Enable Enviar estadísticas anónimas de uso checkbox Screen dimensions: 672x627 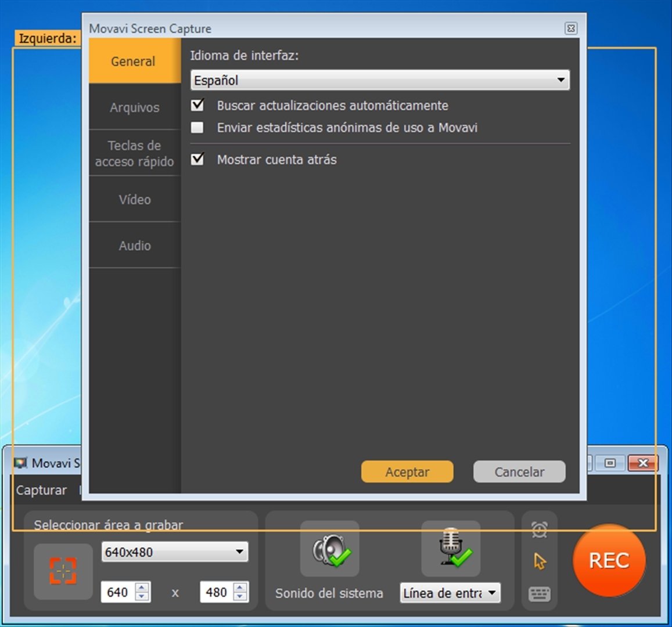click(197, 127)
